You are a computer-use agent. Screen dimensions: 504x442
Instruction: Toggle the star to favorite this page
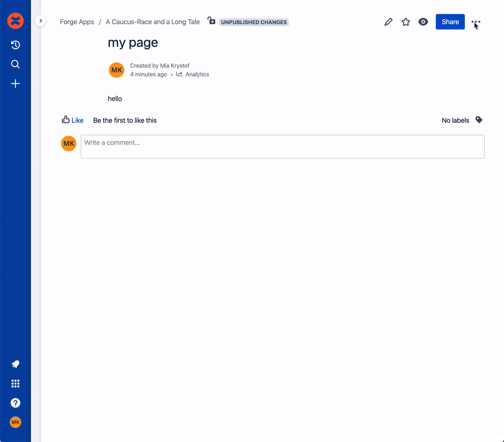coord(406,22)
